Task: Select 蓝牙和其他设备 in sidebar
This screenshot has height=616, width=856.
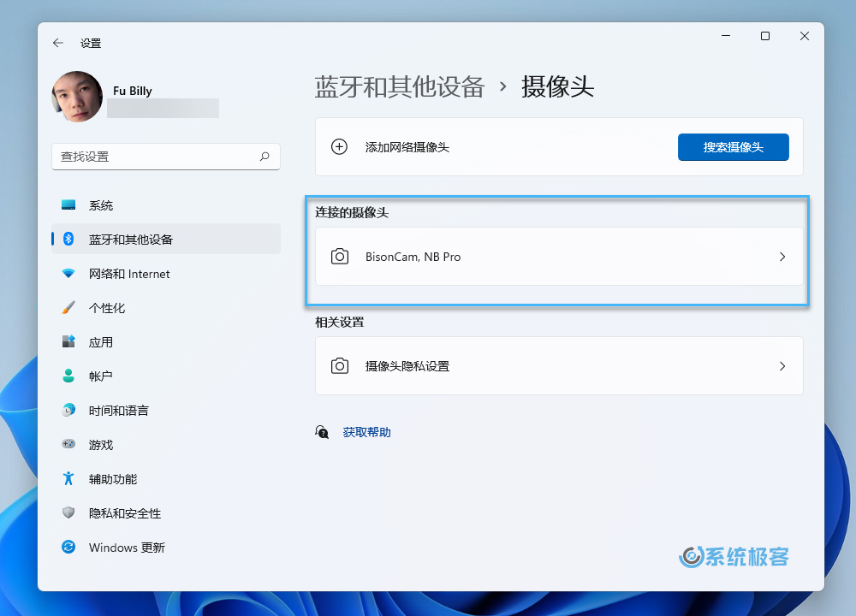Action: pyautogui.click(x=166, y=239)
